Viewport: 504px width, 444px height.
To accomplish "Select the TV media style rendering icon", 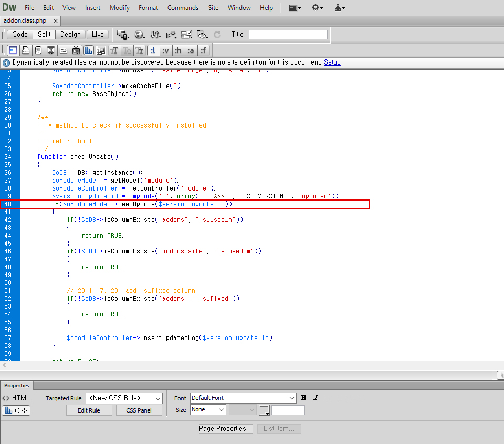I will click(76, 50).
